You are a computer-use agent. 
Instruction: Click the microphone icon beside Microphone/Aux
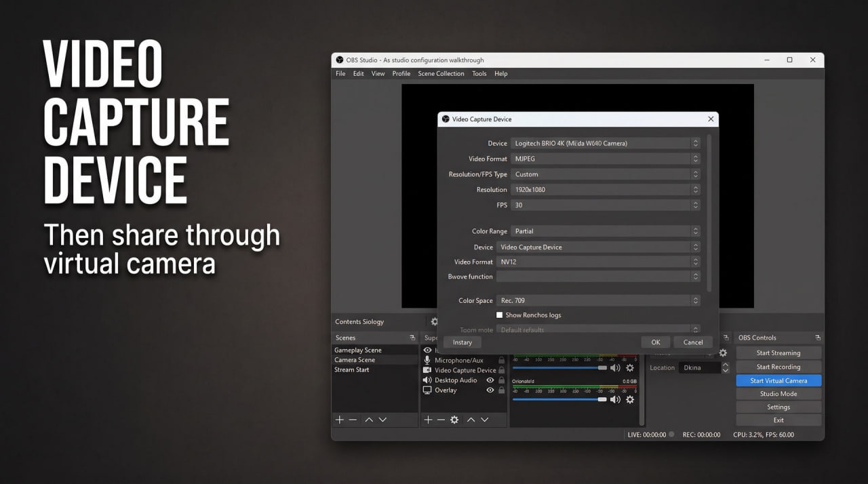click(x=427, y=360)
